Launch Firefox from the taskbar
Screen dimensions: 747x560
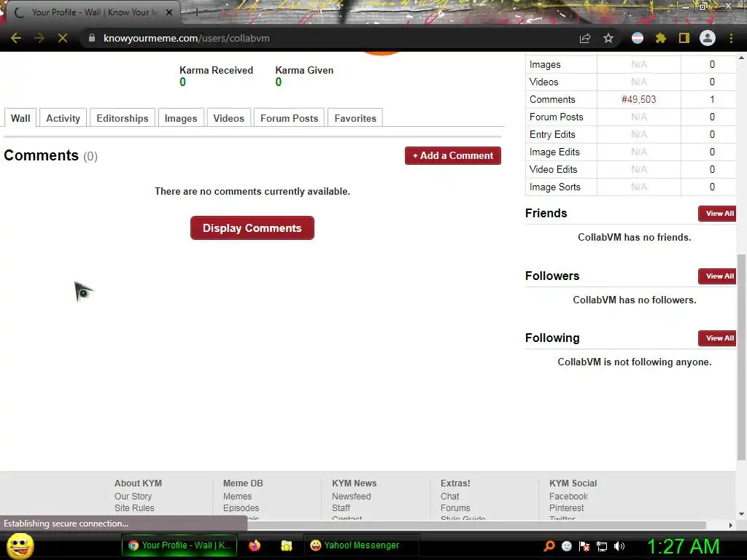(255, 545)
